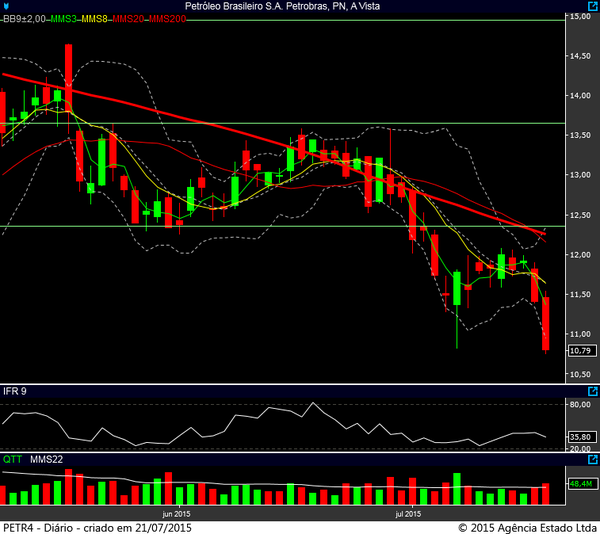The image size is (600, 534).
Task: Select the IFR 9 panel title
Action: (x=14, y=390)
